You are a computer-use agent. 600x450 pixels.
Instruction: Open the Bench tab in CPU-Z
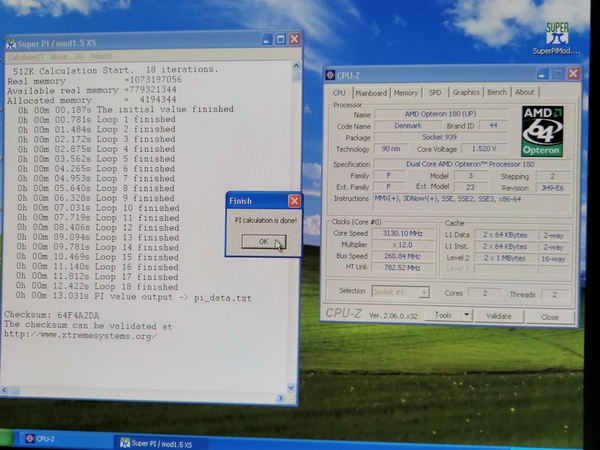point(495,93)
